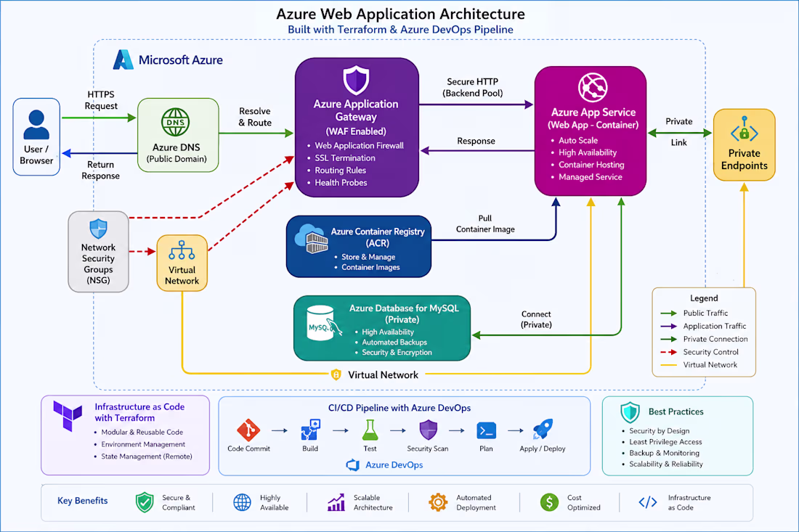This screenshot has width=799, height=532.
Task: Click the "State Management (Remote)" bullet
Action: (147, 456)
